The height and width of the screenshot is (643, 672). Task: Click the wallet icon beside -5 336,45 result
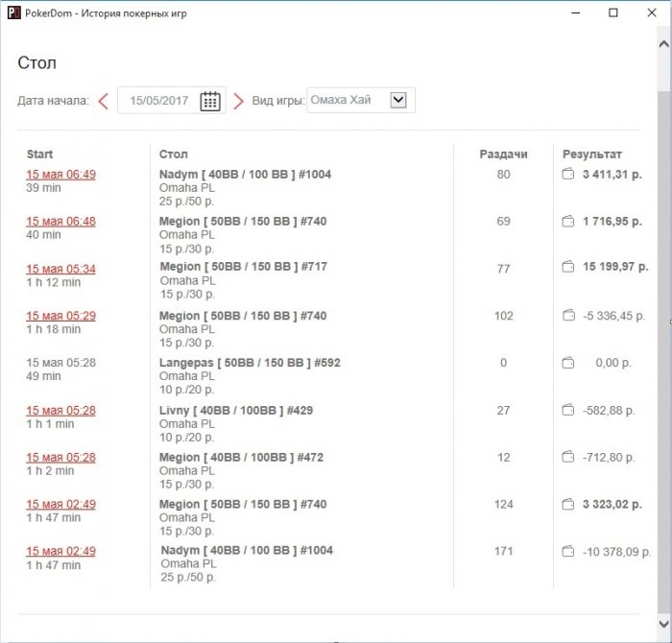(567, 316)
